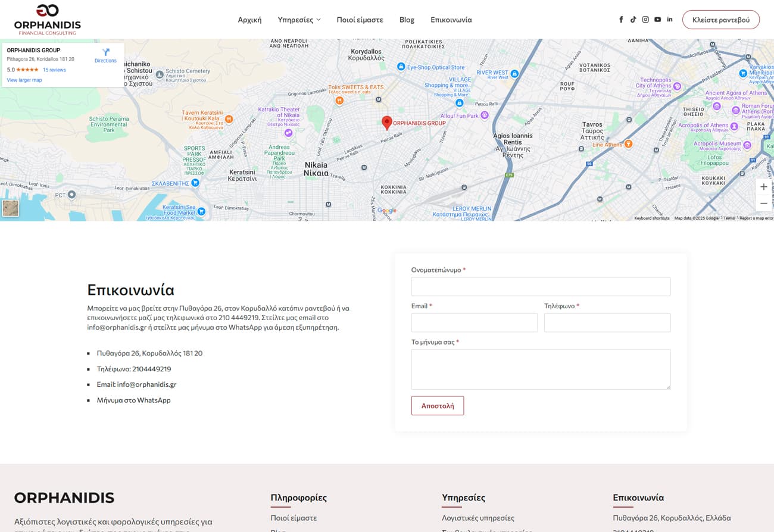Click footer address Πυθαγόρα 26, Κορυδαλλός, Ελλάδα
Screen dimensions: 774x532
point(672,518)
